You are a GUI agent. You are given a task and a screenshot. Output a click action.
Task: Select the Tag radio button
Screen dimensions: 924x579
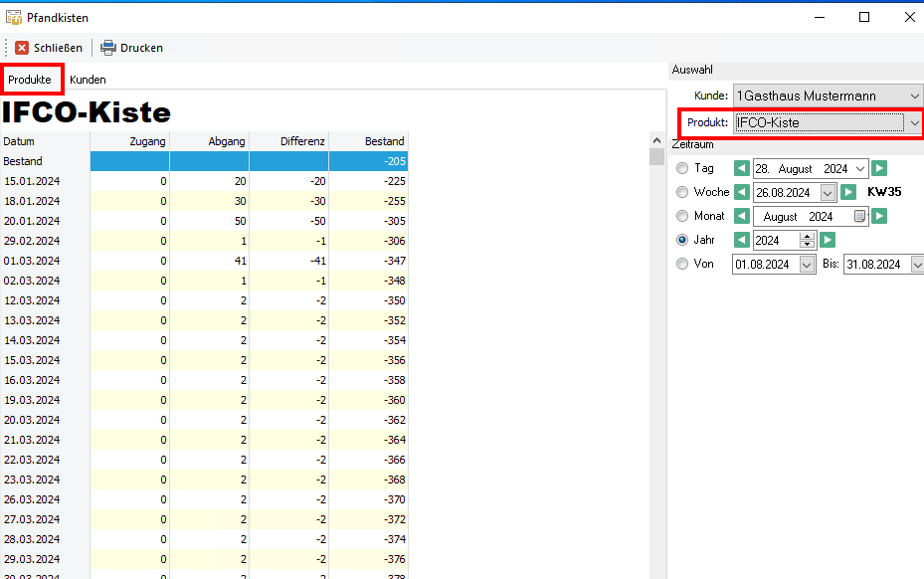coord(681,169)
